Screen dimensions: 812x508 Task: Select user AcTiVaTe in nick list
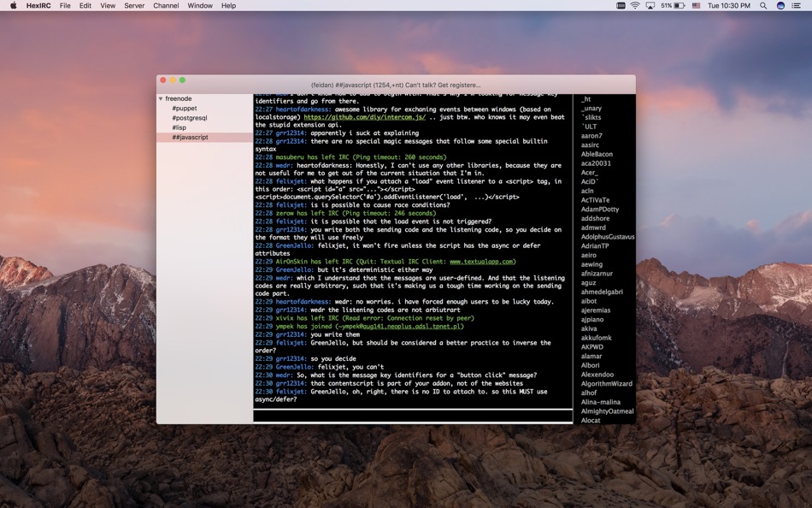click(x=595, y=200)
